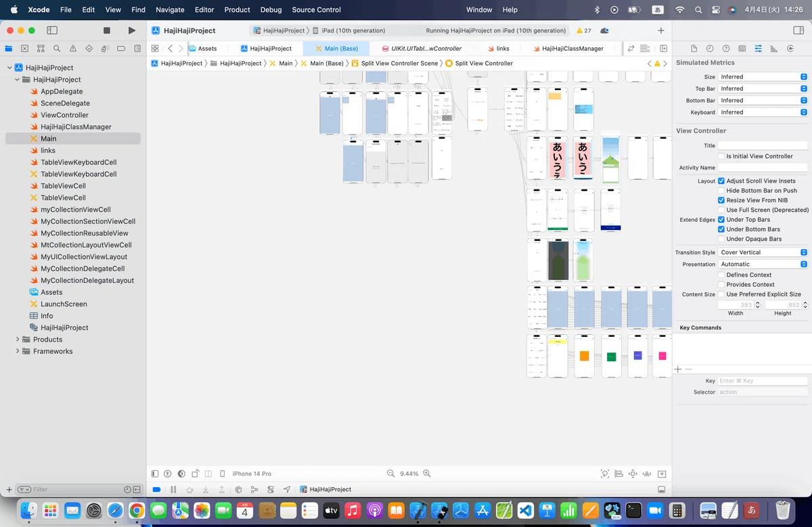Click the iPad (10th generation) run destination
The width and height of the screenshot is (812, 527).
tap(353, 30)
